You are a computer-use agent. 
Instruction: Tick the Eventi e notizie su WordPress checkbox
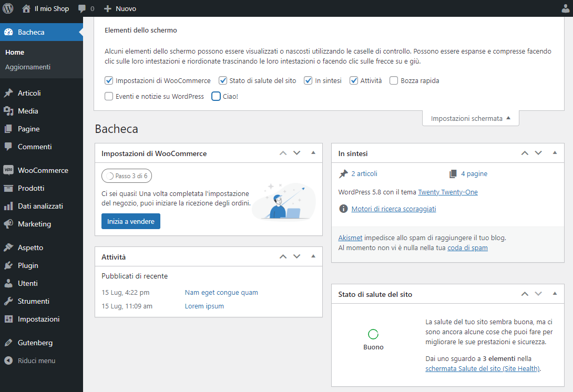pyautogui.click(x=109, y=97)
